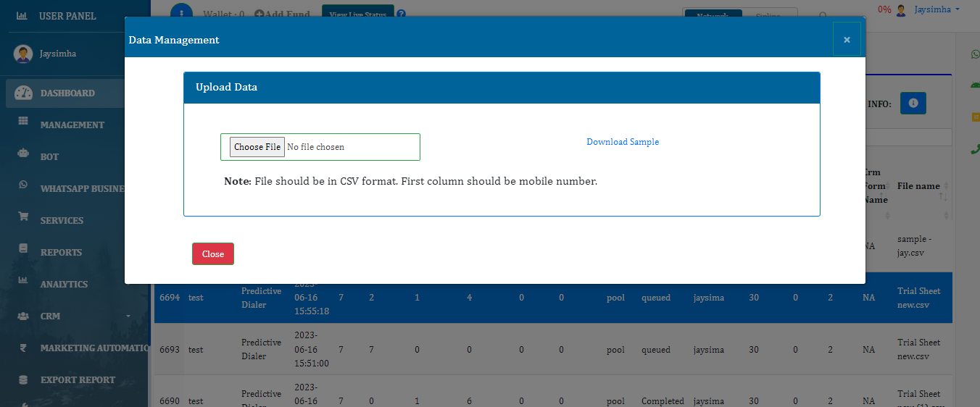Dismiss Data Management dialog with X

coord(847,40)
